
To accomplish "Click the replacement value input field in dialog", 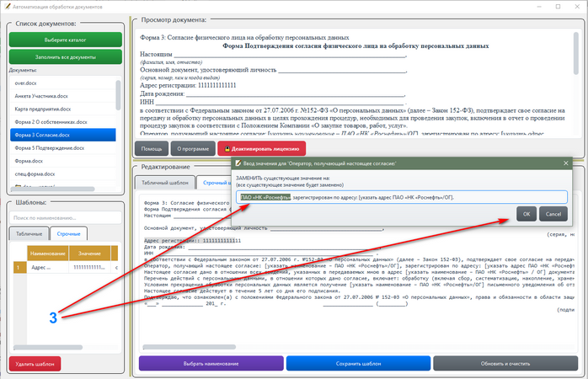I will 402,197.
